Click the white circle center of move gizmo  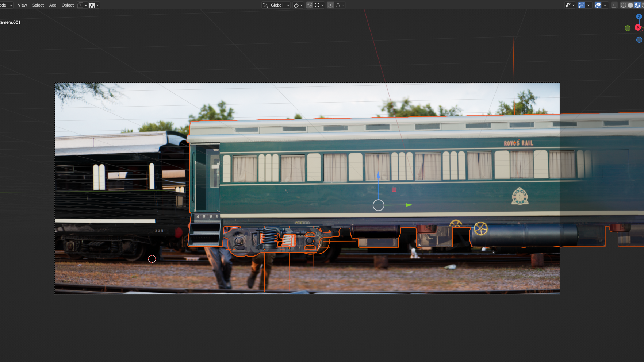point(379,205)
